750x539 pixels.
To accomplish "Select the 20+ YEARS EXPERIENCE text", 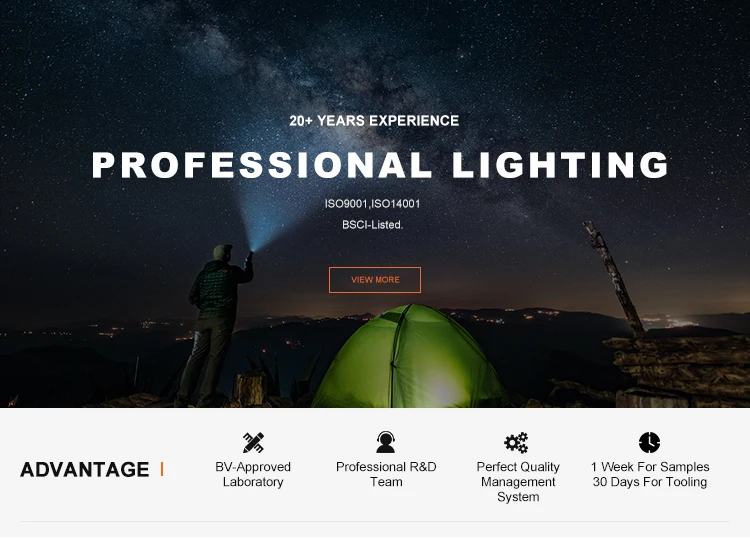I will coord(374,121).
